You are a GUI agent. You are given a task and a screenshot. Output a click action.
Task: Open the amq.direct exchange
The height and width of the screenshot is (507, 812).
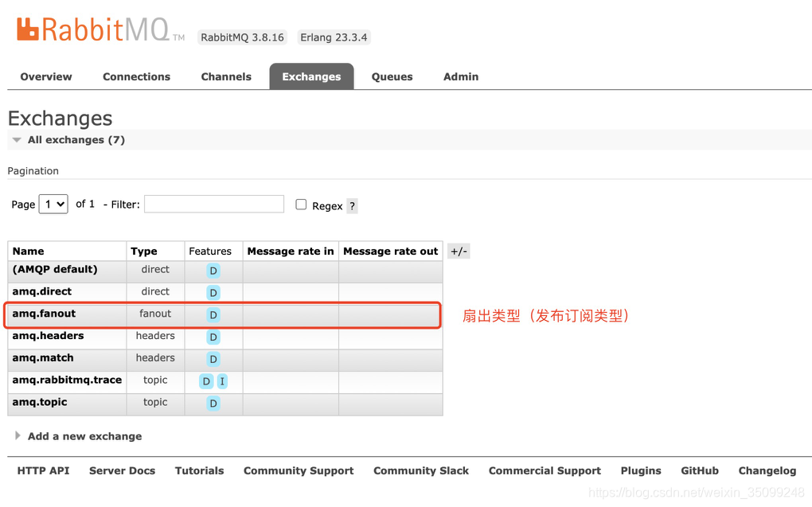tap(42, 291)
